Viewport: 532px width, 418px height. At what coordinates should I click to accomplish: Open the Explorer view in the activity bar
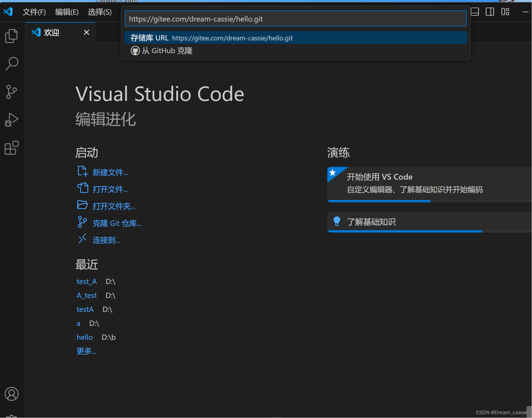11,36
